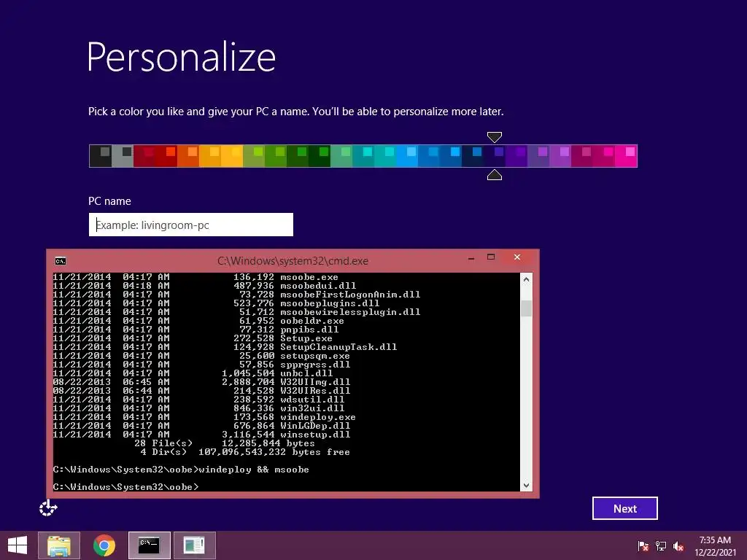Click the 'windeploy && msoobe' command line
The width and height of the screenshot is (747, 560).
[x=181, y=470]
